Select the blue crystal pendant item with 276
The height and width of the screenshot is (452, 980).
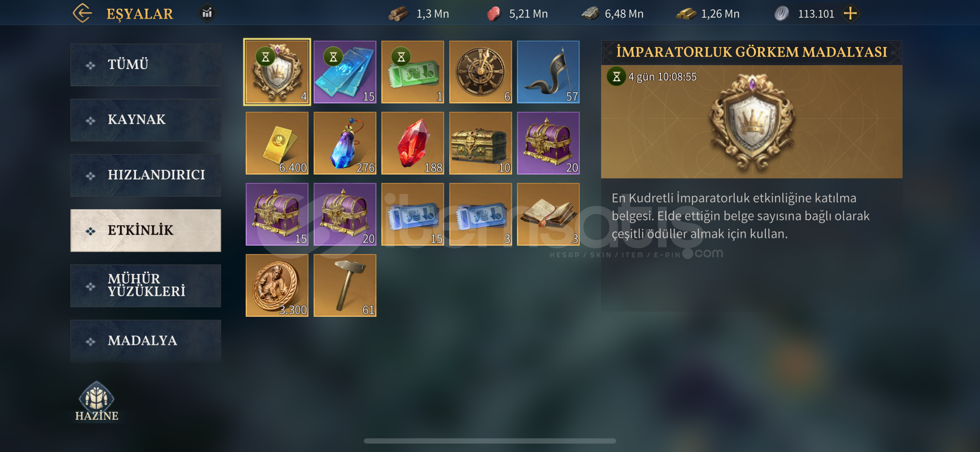point(345,143)
